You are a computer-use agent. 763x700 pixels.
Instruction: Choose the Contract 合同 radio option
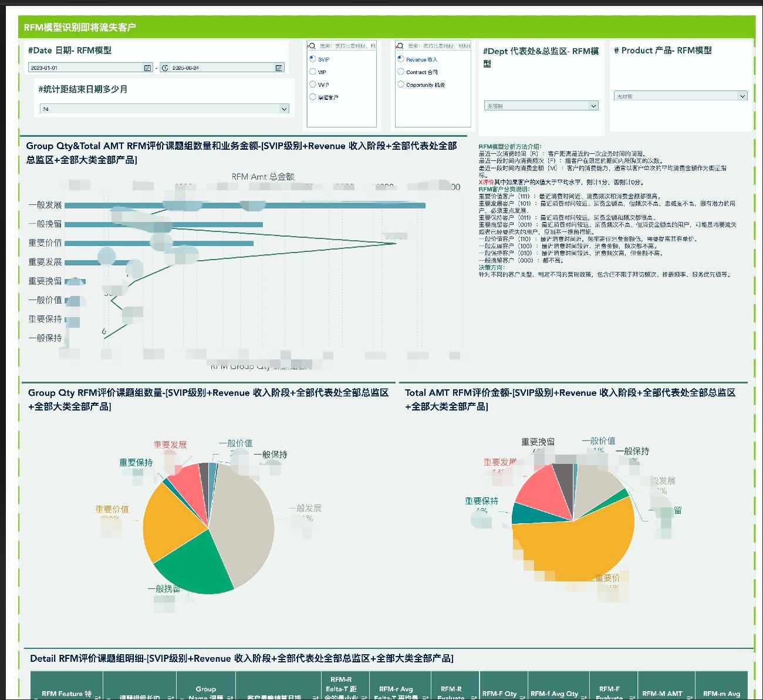point(401,72)
